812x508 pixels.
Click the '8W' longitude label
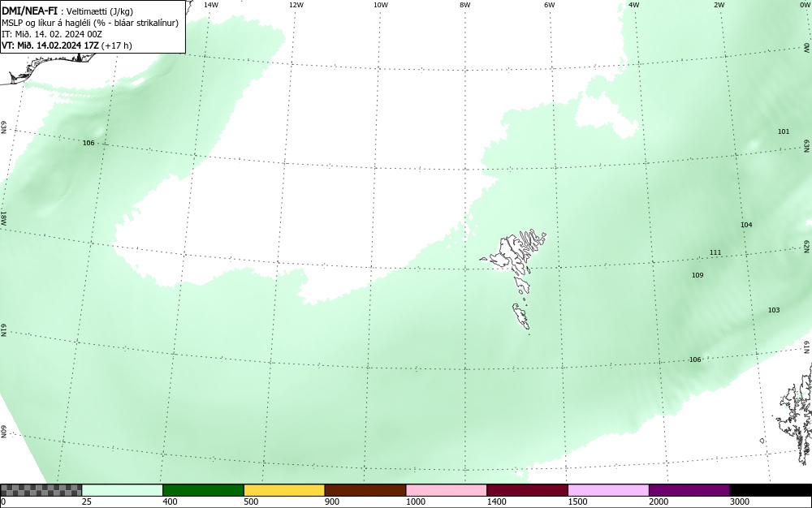click(x=465, y=5)
